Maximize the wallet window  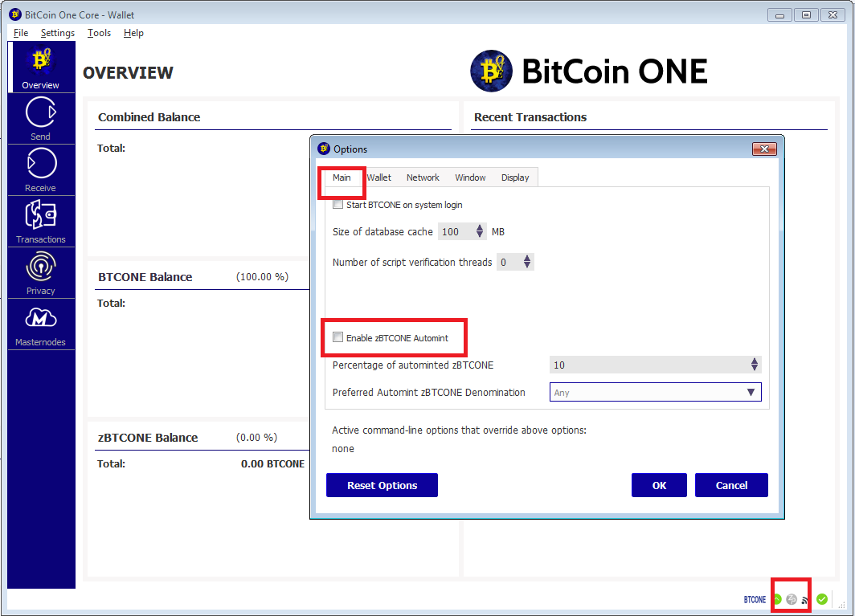pyautogui.click(x=806, y=15)
